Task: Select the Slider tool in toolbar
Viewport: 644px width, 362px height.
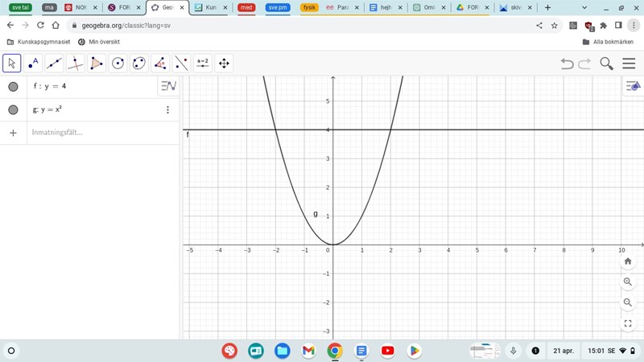Action: pyautogui.click(x=203, y=63)
